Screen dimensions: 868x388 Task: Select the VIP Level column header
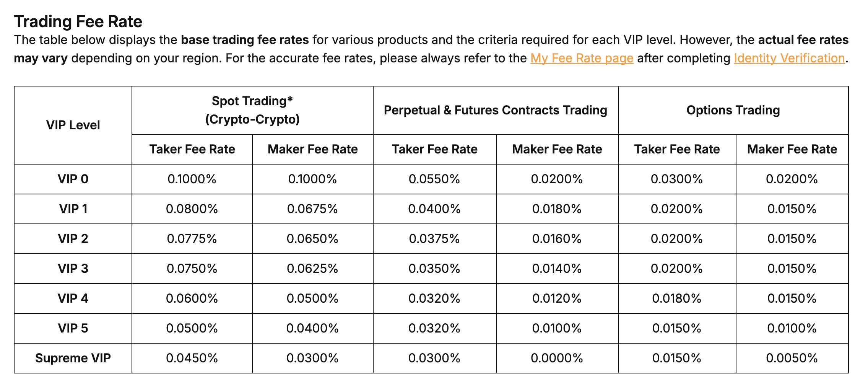[x=73, y=125]
